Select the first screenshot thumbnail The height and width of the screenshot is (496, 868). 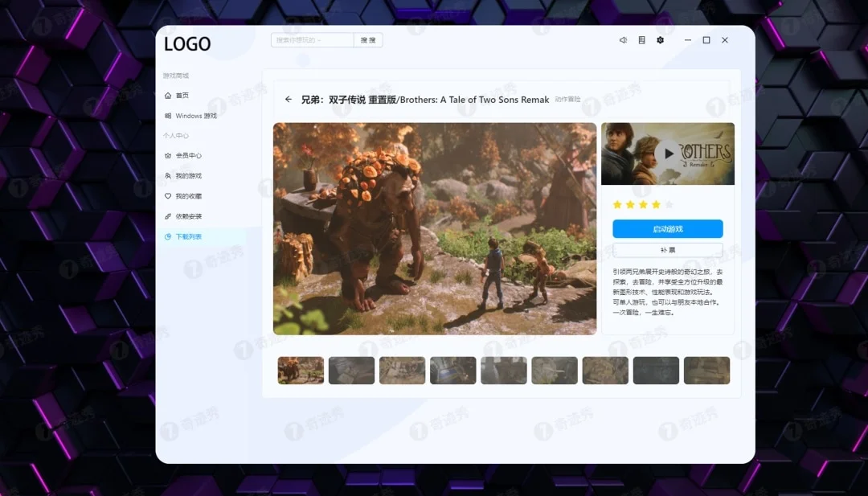coord(301,371)
